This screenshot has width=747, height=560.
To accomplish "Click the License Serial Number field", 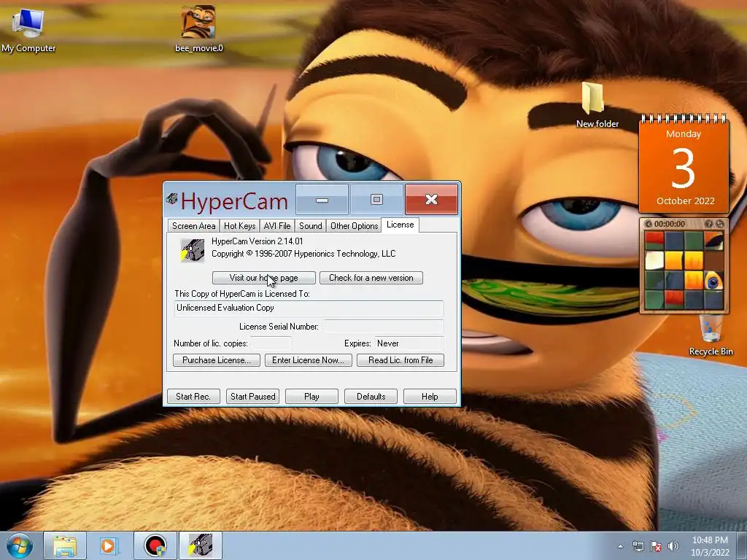I will tap(383, 327).
